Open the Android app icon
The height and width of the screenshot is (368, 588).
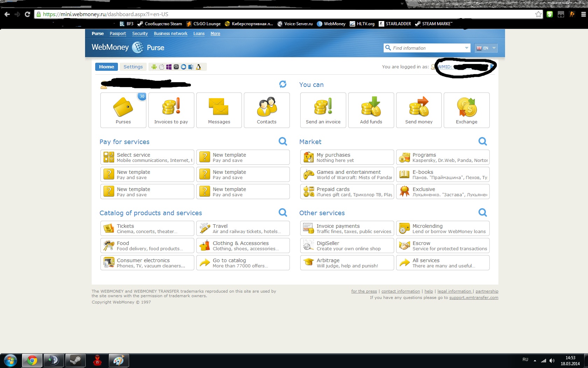pyautogui.click(x=154, y=67)
